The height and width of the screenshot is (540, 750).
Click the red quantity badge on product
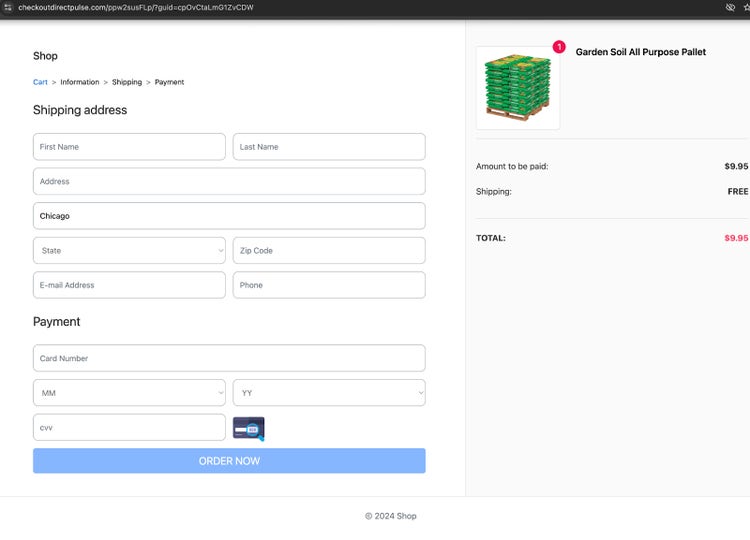coord(558,47)
